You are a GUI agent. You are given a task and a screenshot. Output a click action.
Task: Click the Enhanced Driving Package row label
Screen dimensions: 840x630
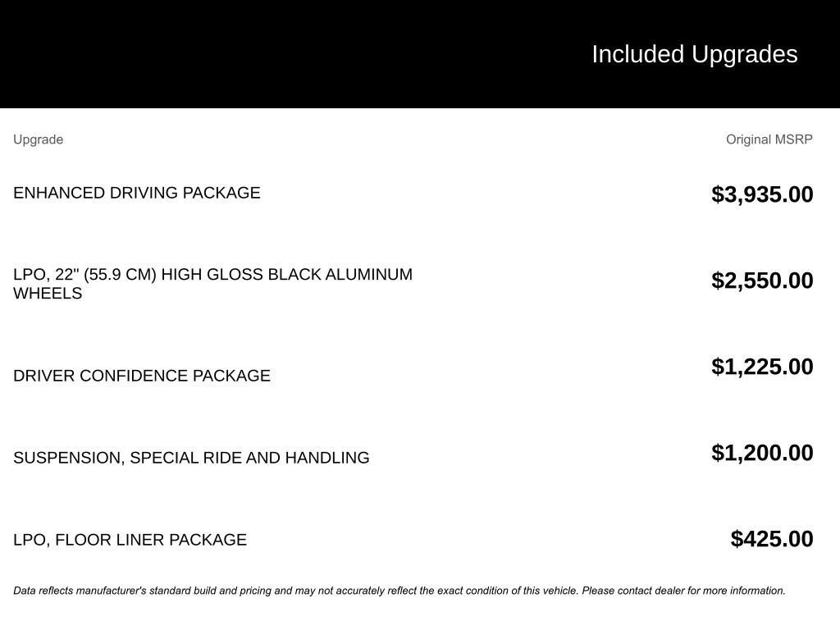point(137,193)
